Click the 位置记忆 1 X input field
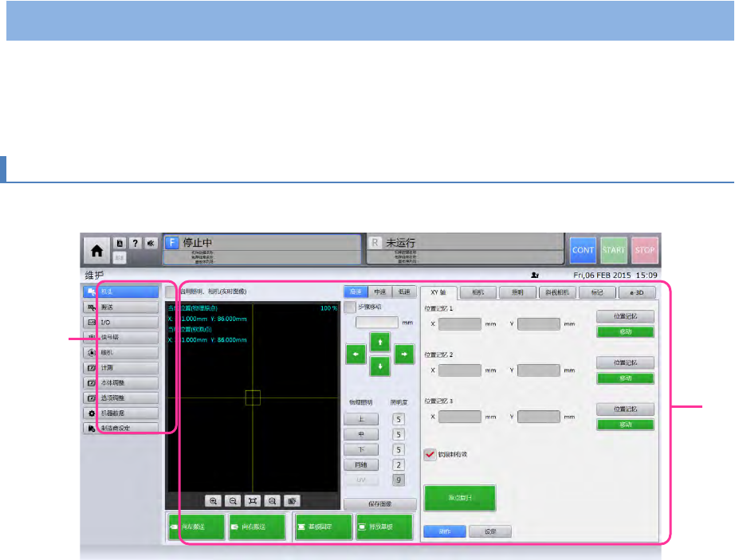The height and width of the screenshot is (560, 735). [x=461, y=325]
